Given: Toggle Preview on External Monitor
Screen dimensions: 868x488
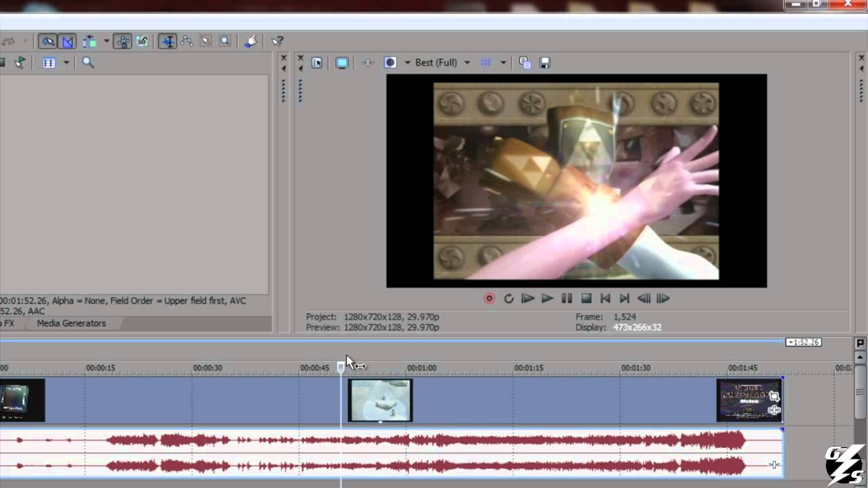Looking at the screenshot, I should point(342,62).
